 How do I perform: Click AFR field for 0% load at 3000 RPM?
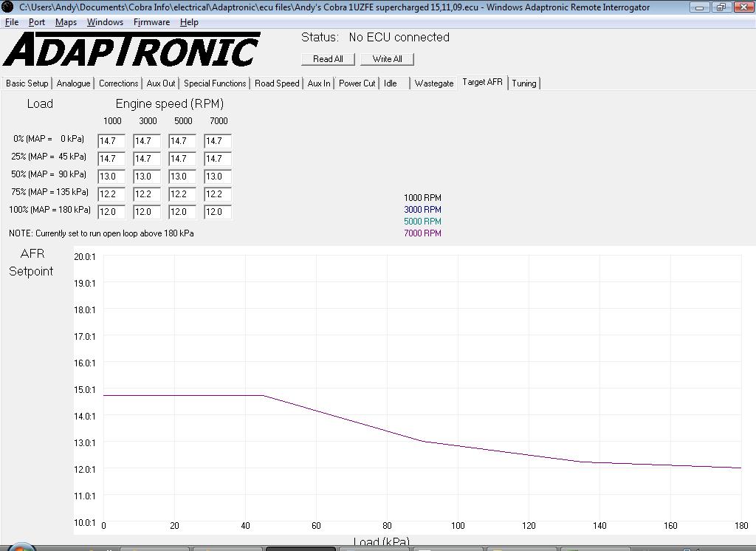click(147, 141)
